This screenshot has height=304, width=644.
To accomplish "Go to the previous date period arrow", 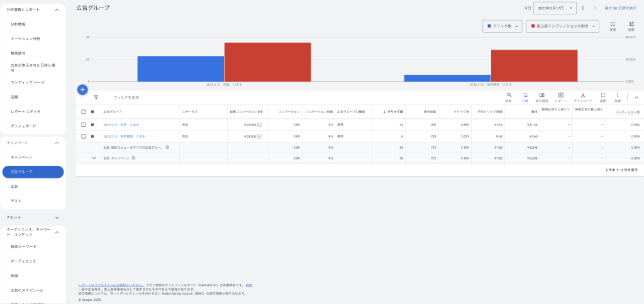I will pos(583,8).
